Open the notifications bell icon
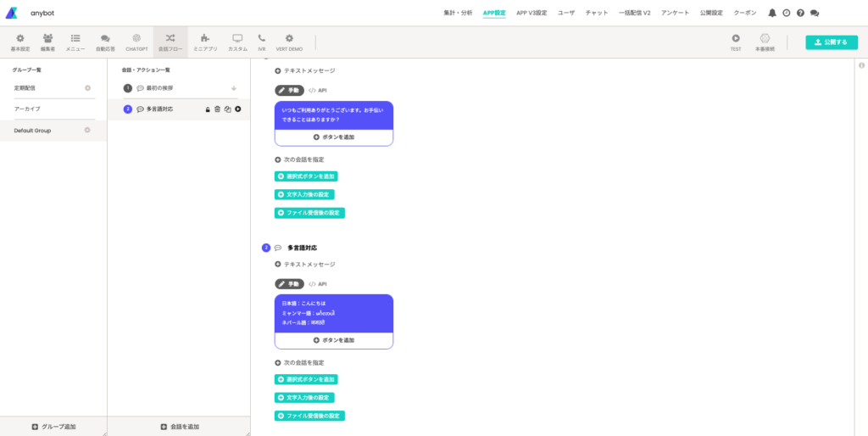 772,14
